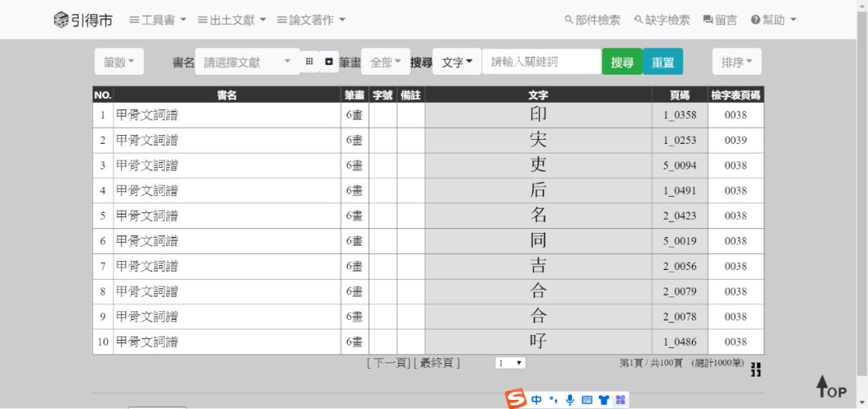Click page code 5_0019
This screenshot has width=868, height=409.
[x=680, y=241]
